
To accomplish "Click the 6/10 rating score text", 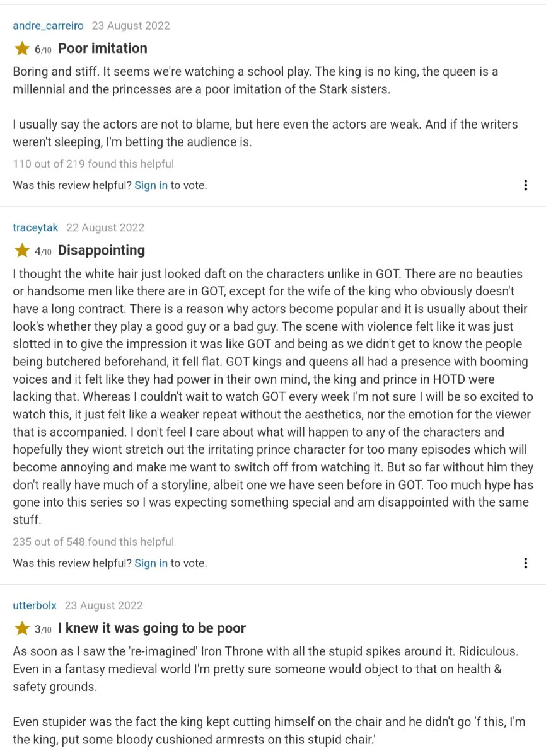I will click(43, 49).
